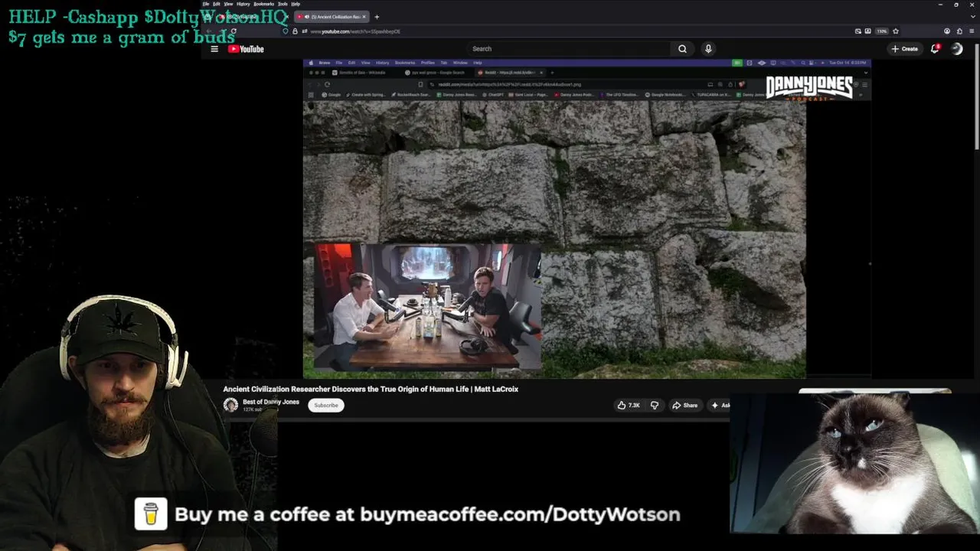
Task: Open the Edit menu in Firefox
Action: coord(217,4)
